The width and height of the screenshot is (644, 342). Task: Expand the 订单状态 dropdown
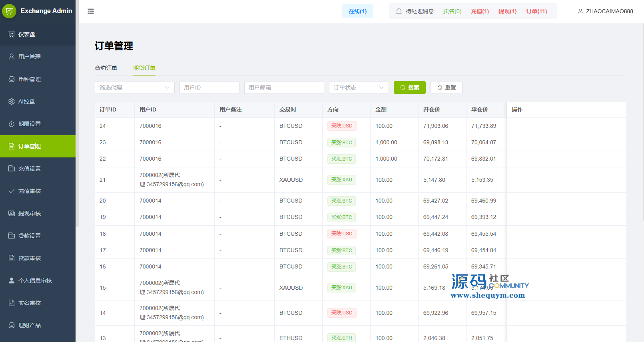pos(359,87)
